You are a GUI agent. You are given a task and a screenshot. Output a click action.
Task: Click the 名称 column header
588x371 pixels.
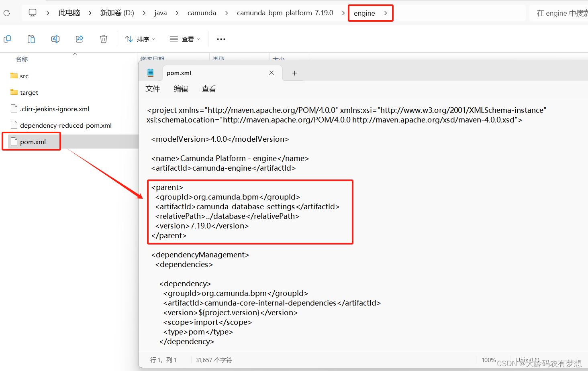(22, 59)
